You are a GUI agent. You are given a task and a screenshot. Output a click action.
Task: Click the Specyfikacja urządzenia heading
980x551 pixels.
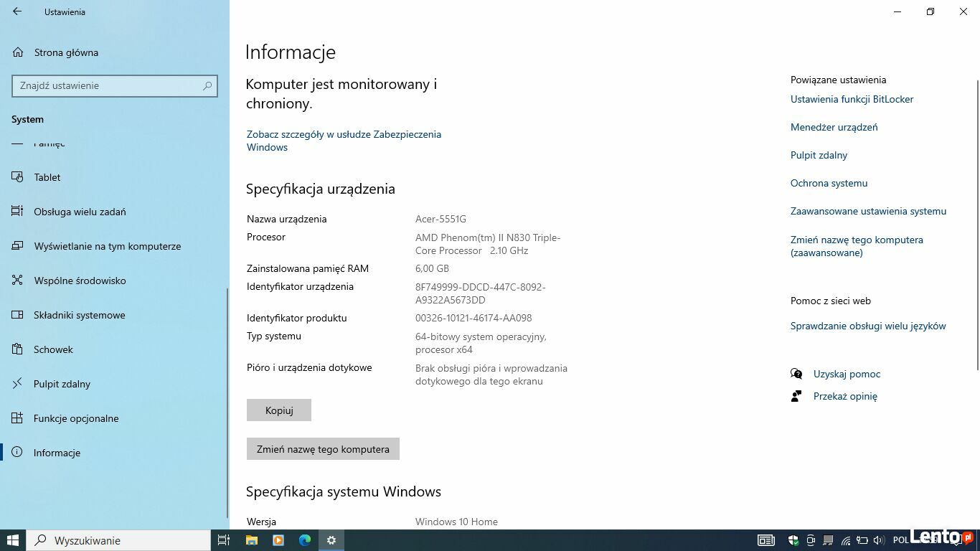click(321, 189)
